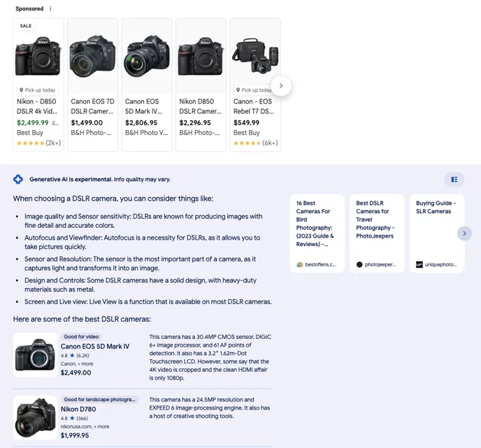Click the Canon, + more sellers text
481x448 pixels.
pos(77,364)
